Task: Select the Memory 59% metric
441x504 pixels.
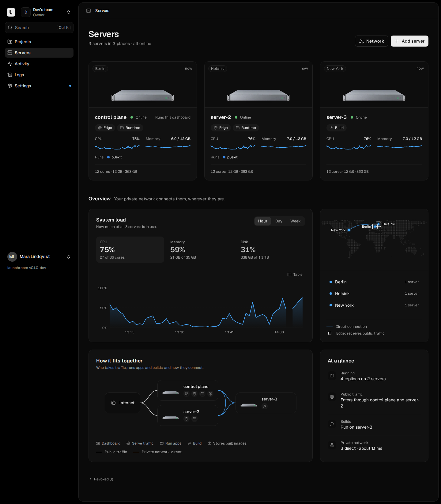Action: [201, 250]
